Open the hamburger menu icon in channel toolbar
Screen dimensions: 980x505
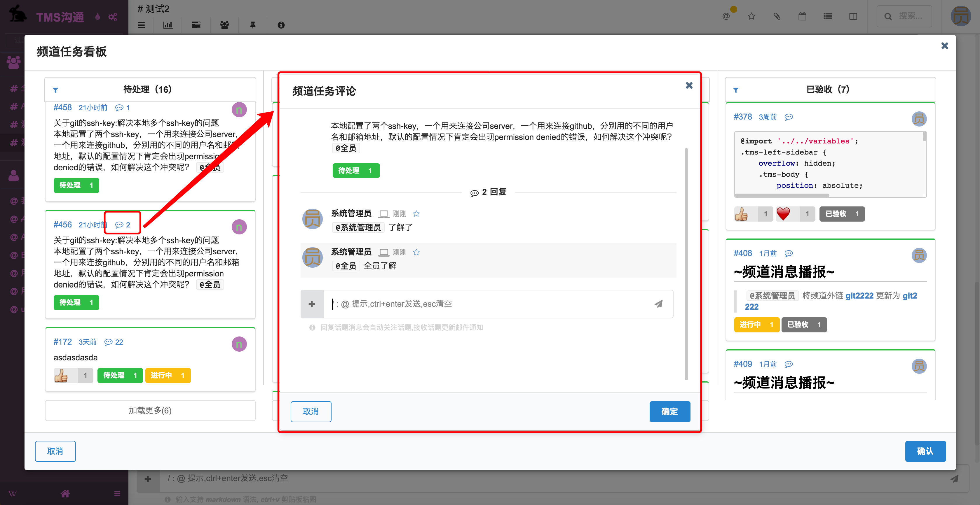(141, 25)
